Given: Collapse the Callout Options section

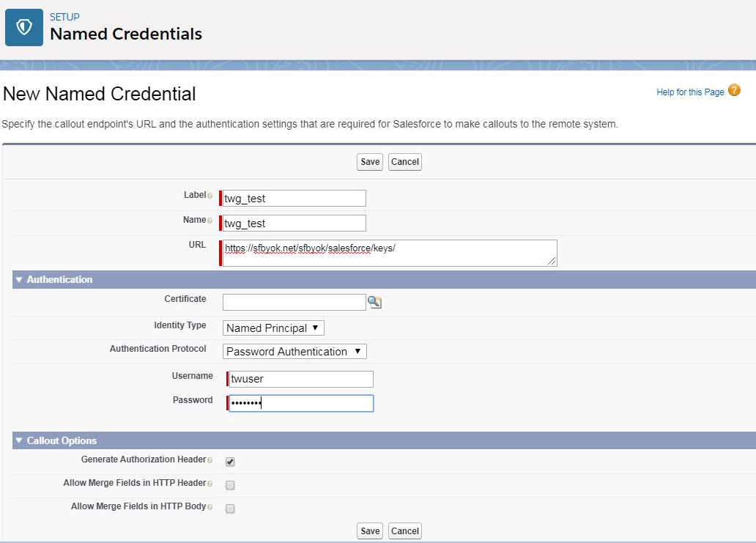Looking at the screenshot, I should (19, 441).
